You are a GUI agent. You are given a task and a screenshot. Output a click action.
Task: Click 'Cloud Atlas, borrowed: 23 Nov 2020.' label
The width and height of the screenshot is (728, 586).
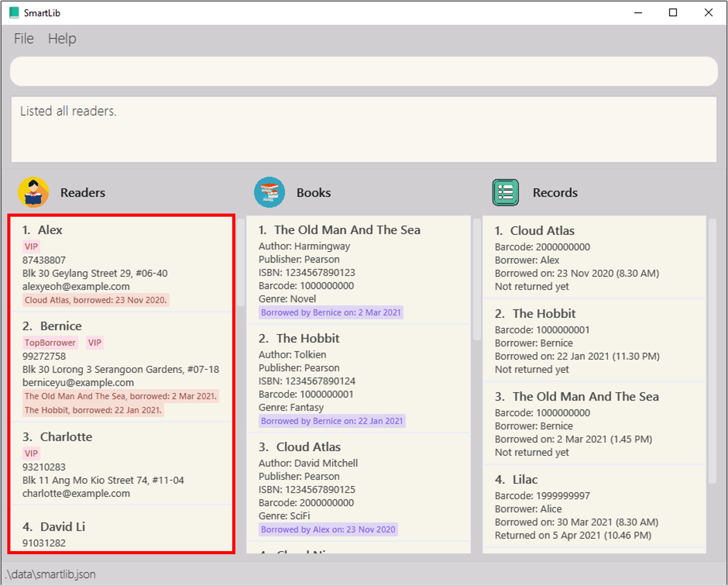coord(96,300)
